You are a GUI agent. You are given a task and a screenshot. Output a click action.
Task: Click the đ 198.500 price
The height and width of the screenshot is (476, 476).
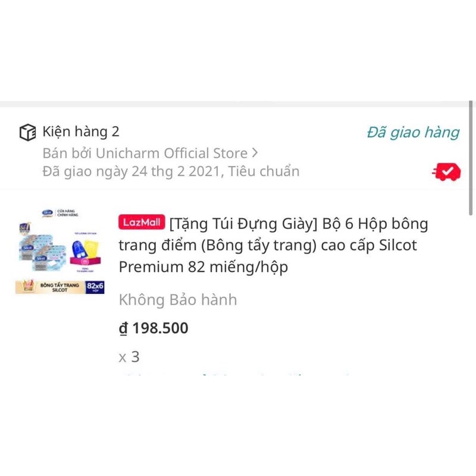pos(154,328)
